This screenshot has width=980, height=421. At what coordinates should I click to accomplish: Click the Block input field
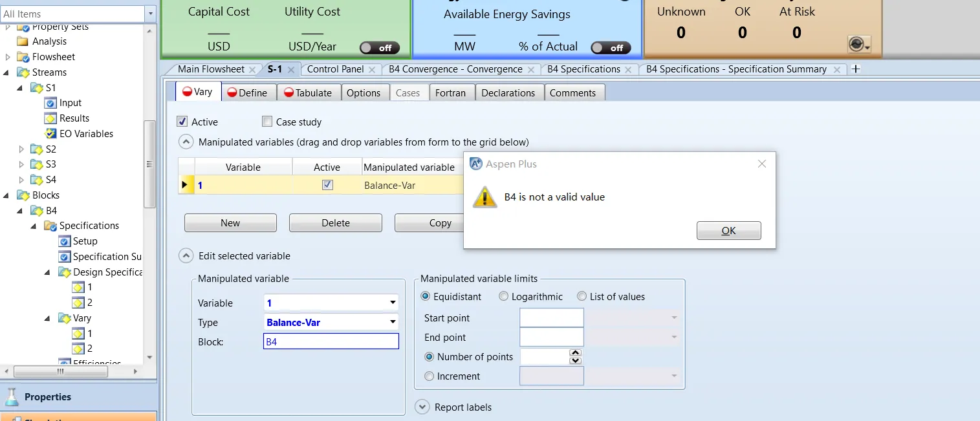331,341
